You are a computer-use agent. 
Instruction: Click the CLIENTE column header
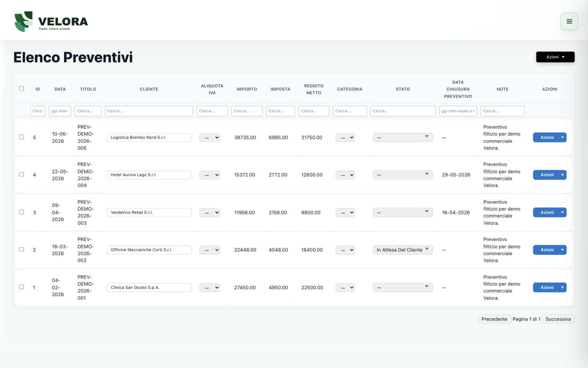pos(149,89)
